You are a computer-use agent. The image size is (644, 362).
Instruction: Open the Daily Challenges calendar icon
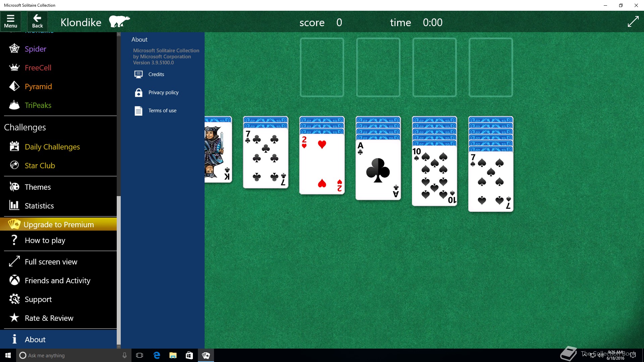click(x=14, y=146)
